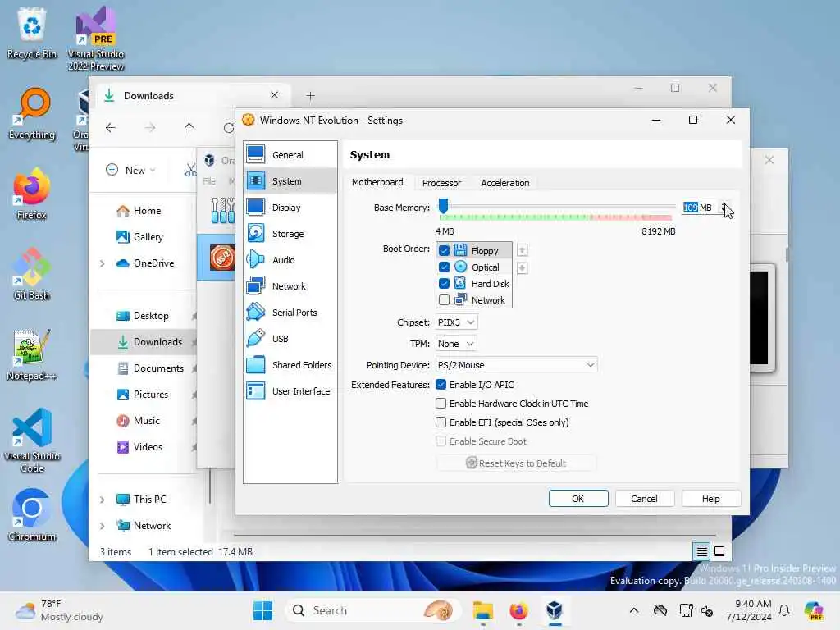Click Cancel in Settings dialog
Viewport: 840px width, 630px height.
pos(644,499)
